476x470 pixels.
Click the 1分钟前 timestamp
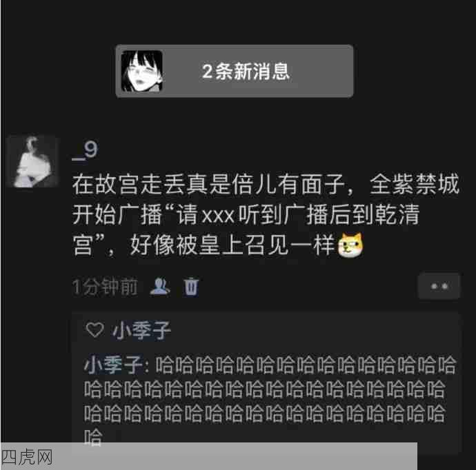tap(105, 287)
